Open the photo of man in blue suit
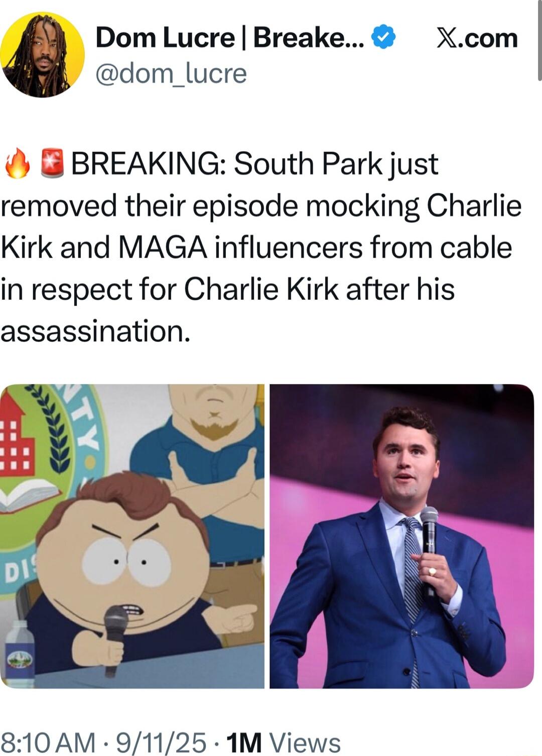Image resolution: width=542 pixels, height=756 pixels. 401,536
